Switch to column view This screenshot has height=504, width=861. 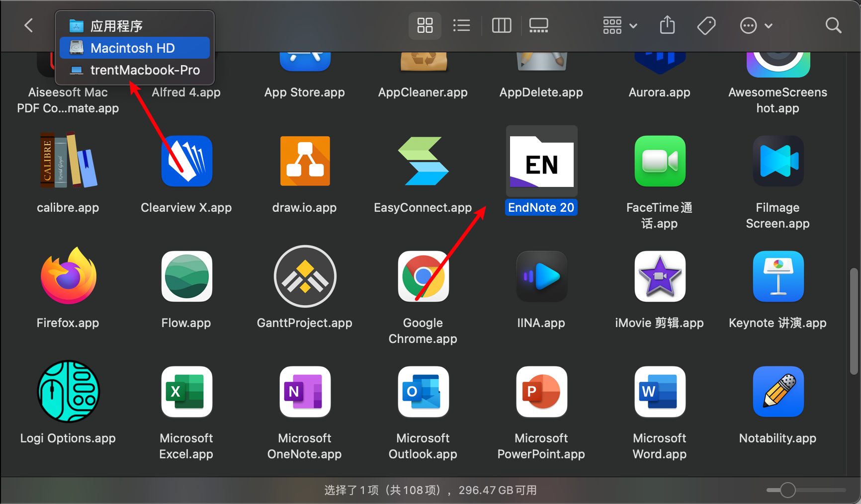502,25
